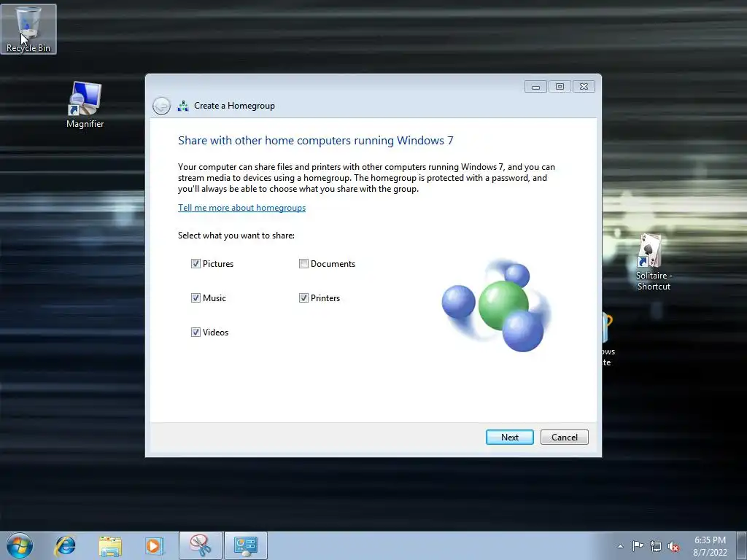This screenshot has height=560, width=747.
Task: Open Tell me more about homegroups link
Action: pyautogui.click(x=242, y=208)
